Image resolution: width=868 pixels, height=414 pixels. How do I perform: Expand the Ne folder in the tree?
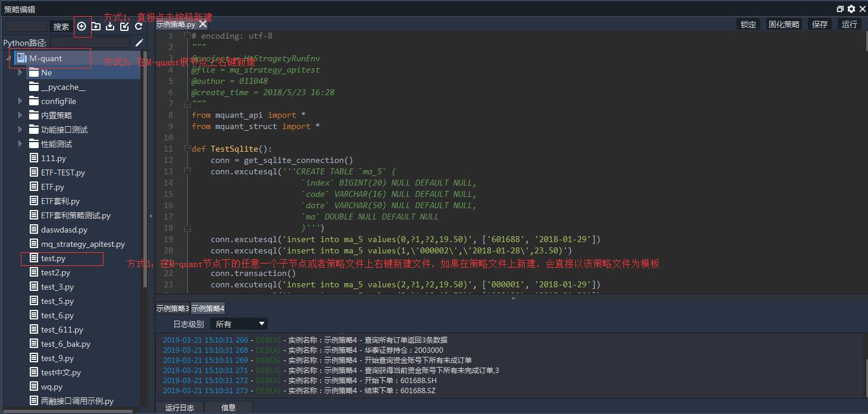[x=20, y=73]
